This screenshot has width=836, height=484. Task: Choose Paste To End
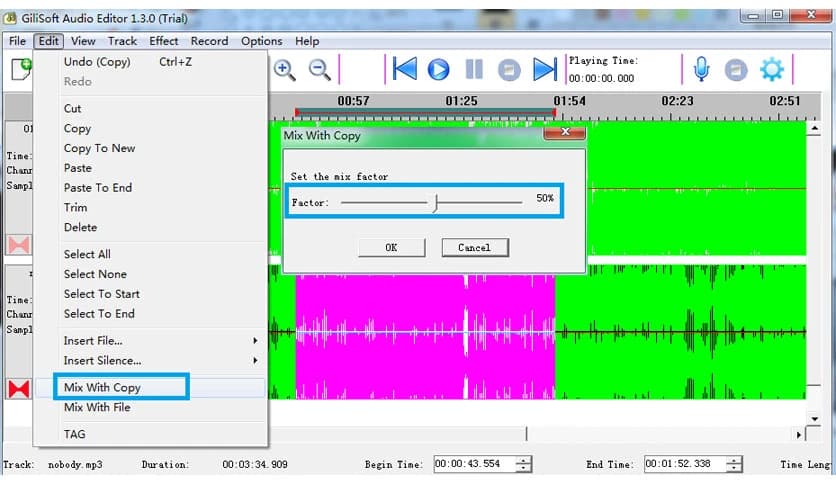tap(150, 188)
